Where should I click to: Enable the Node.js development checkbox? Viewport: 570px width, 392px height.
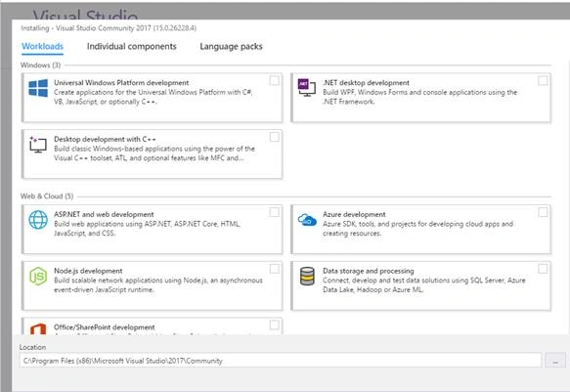(x=275, y=269)
